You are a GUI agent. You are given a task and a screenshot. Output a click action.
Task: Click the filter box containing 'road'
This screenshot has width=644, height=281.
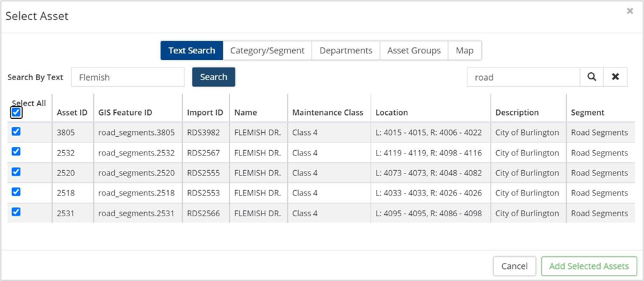pos(523,77)
